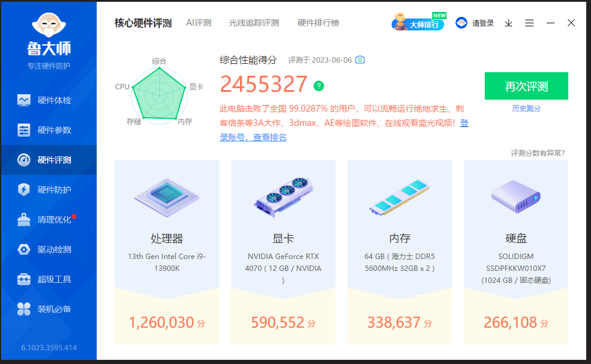
Task: Open 超级工具 in the sidebar
Action: pyautogui.click(x=48, y=279)
